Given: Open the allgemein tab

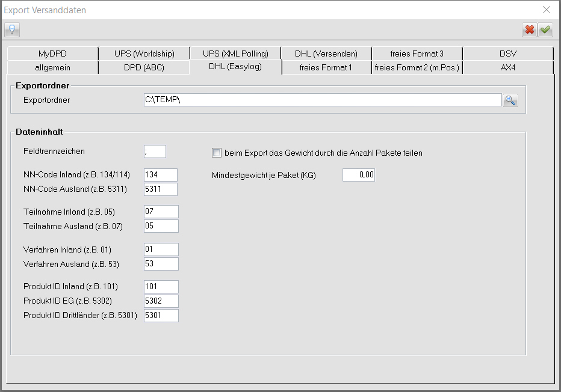Looking at the screenshot, I should tap(52, 67).
